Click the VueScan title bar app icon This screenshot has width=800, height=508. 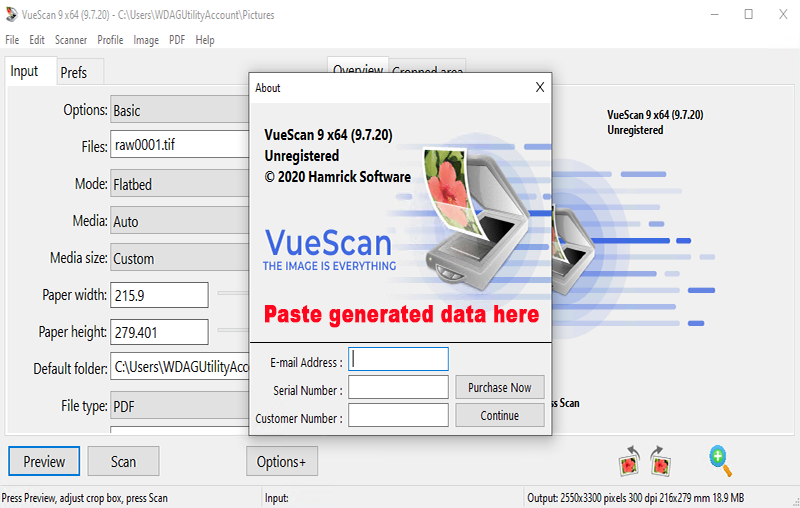(11, 15)
